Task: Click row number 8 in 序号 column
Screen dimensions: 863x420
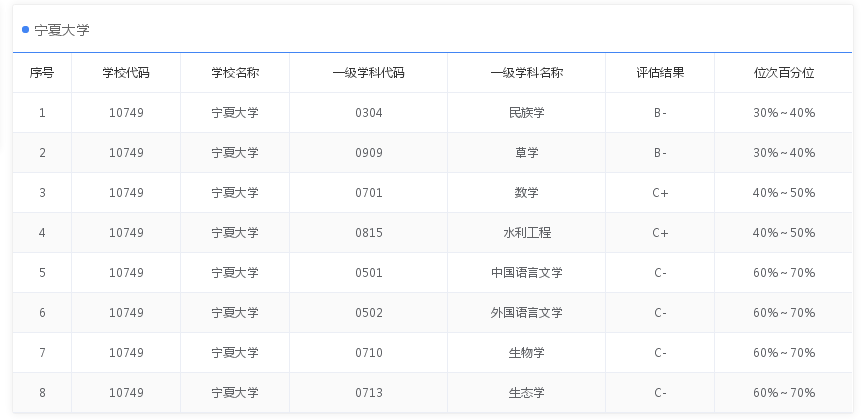Action: coord(42,393)
